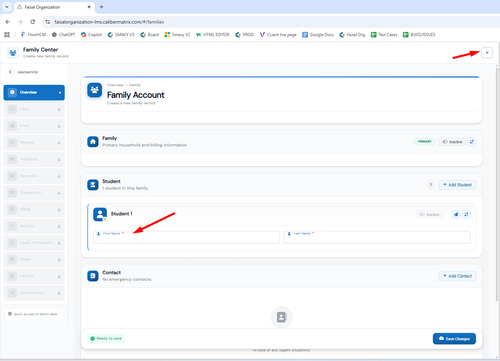The height and width of the screenshot is (361, 500).
Task: Select the Event navigation item
Action: coord(34,126)
